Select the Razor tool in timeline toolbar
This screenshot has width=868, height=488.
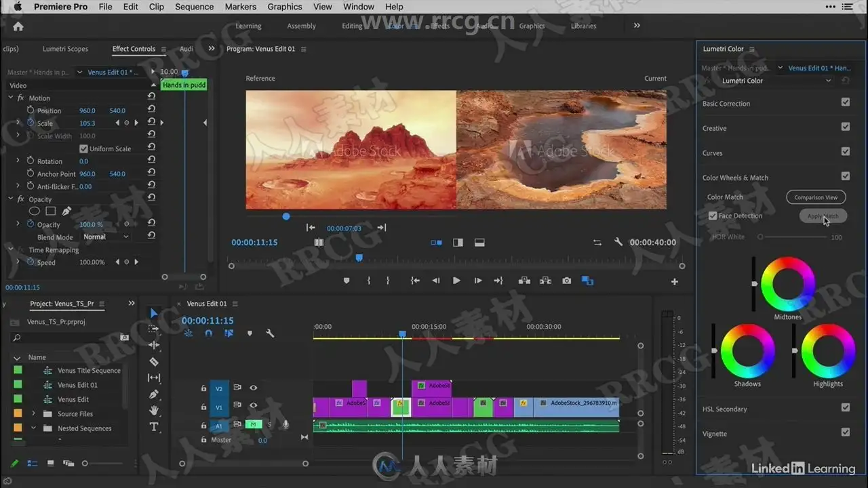[154, 362]
